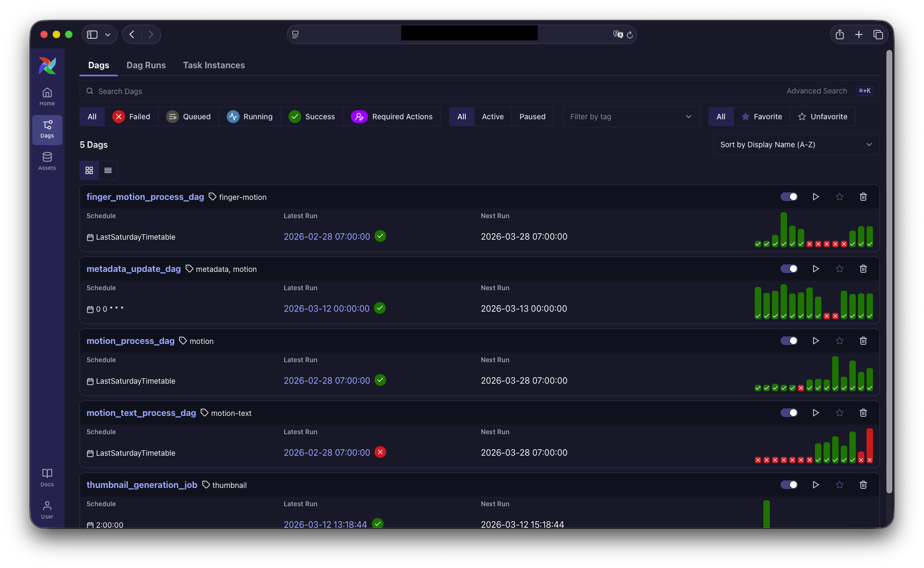Open the Task Instances tab
This screenshot has width=924, height=568.
point(214,65)
